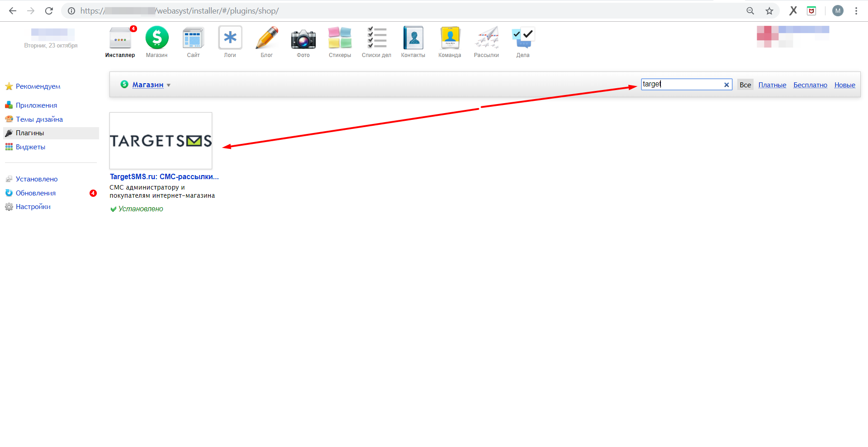The image size is (868, 447).
Task: Open the Инсталлер app icon
Action: (120, 38)
